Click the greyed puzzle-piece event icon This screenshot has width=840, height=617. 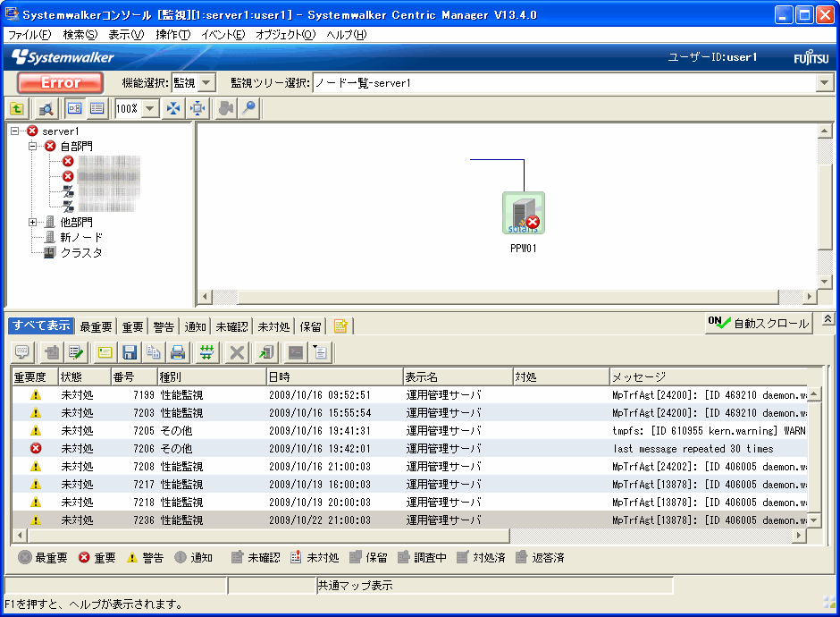click(52, 352)
